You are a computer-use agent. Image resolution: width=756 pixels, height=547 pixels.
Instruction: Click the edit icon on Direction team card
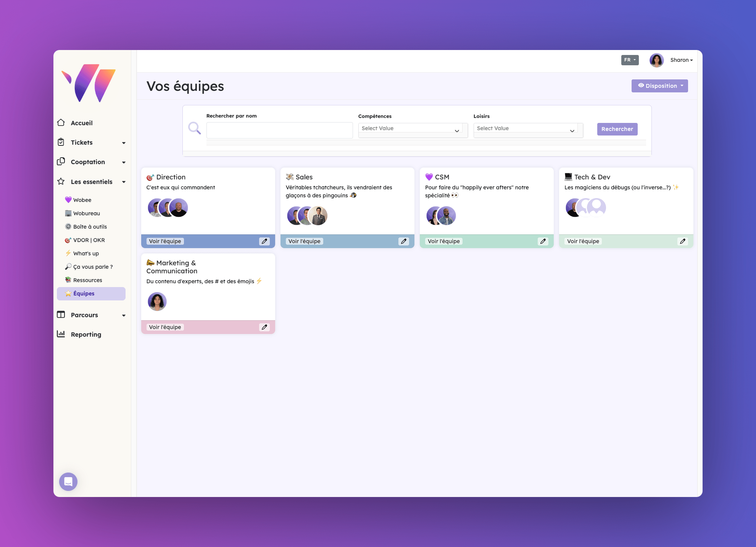coord(265,241)
